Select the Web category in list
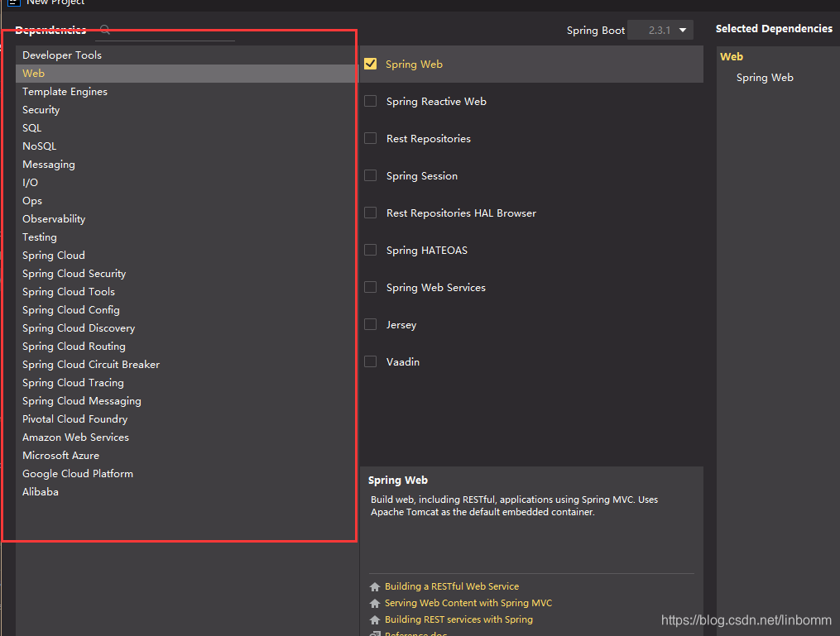This screenshot has width=840, height=636. [x=186, y=74]
